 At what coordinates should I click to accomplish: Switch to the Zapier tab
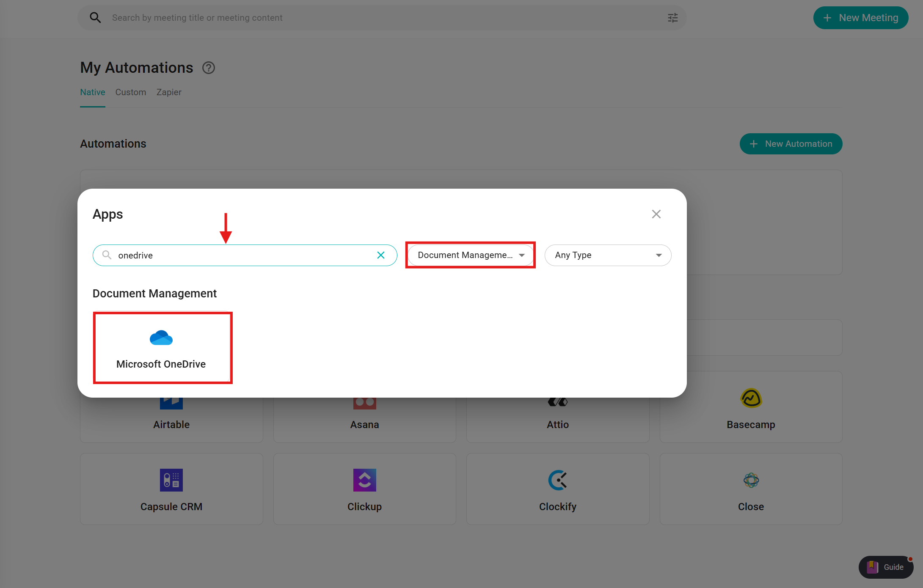point(169,92)
